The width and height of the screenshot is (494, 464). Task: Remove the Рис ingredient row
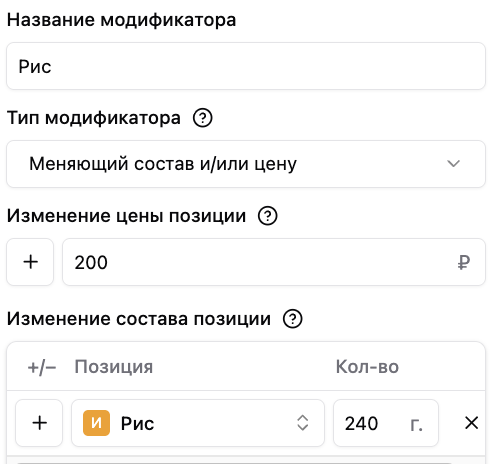point(471,423)
